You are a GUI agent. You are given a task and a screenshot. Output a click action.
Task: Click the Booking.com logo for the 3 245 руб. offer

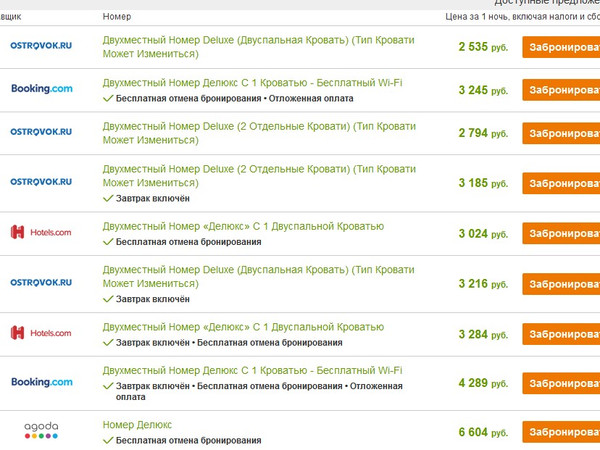click(41, 89)
